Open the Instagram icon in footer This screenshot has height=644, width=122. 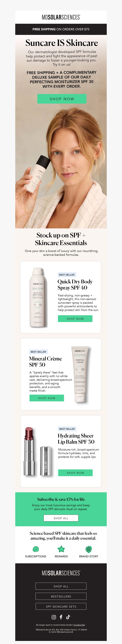tap(54, 617)
